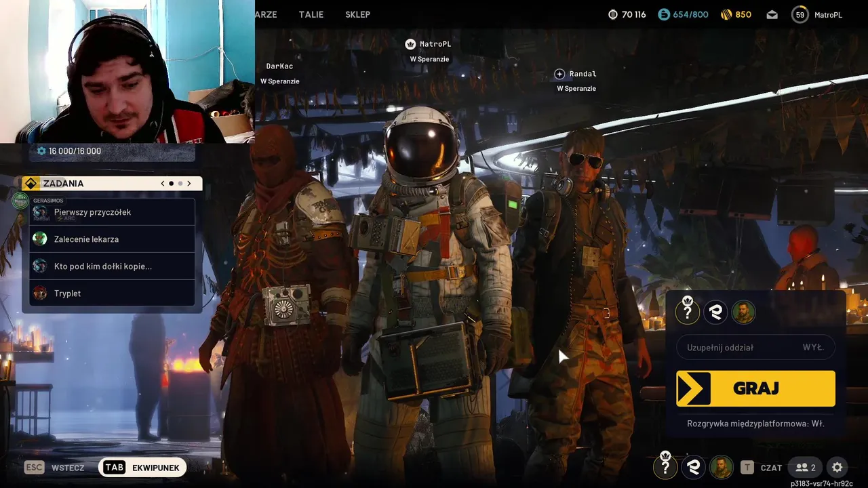Click squad panel bearded man avatar
The image size is (868, 488).
point(743,312)
